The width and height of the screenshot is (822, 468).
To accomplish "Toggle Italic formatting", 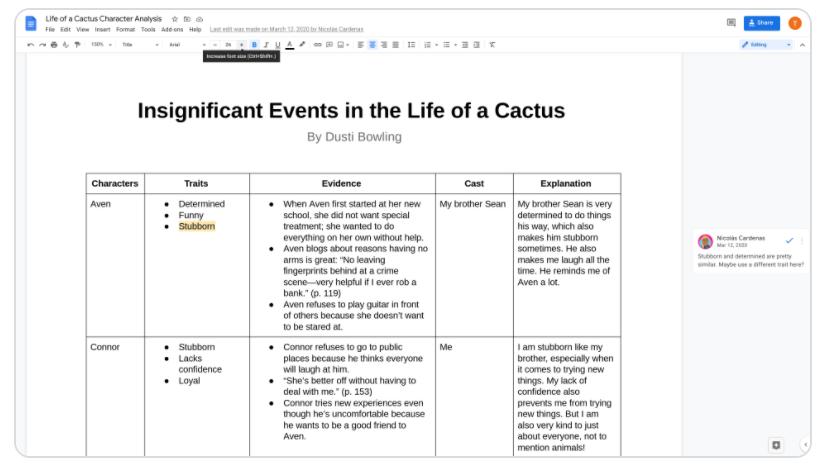I will pos(266,44).
